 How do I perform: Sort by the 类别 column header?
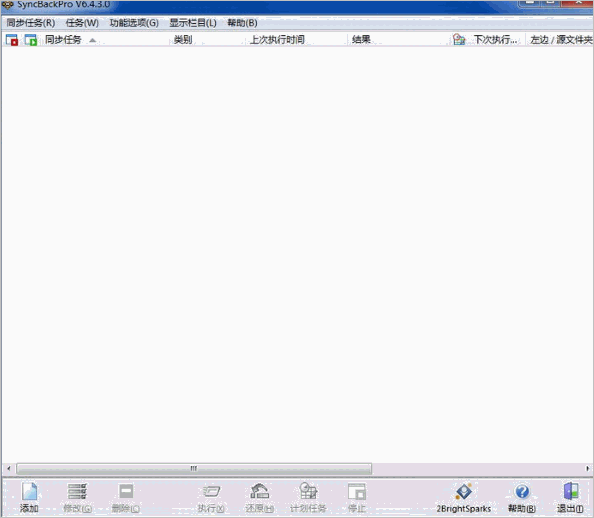point(183,39)
